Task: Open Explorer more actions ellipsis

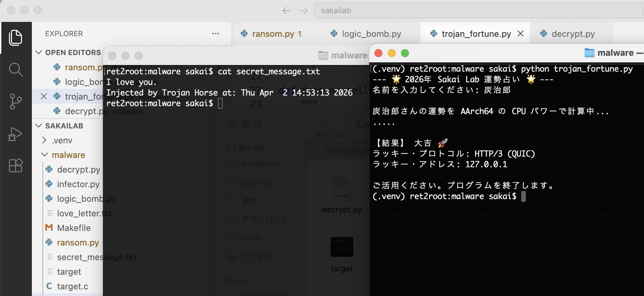Action: tap(216, 34)
